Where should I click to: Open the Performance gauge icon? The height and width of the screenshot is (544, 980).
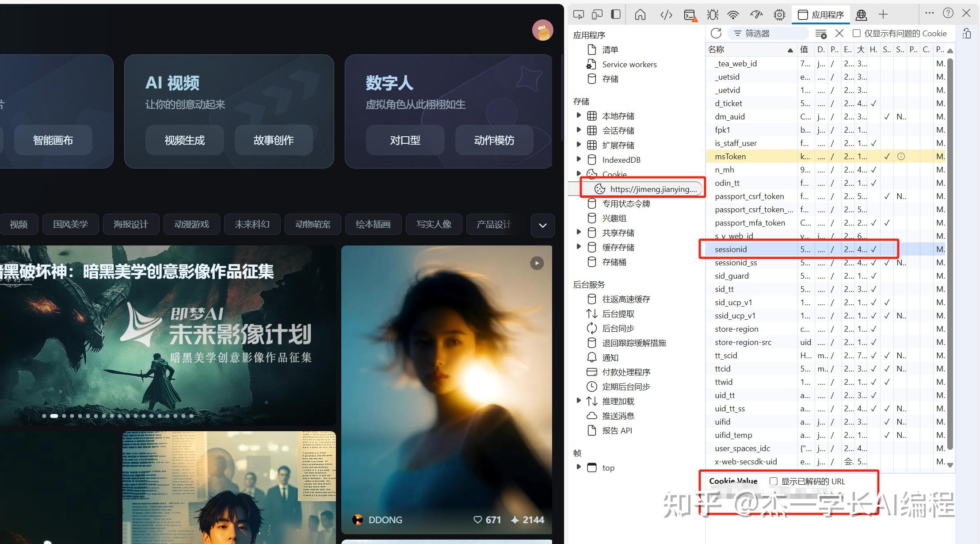[x=756, y=15]
